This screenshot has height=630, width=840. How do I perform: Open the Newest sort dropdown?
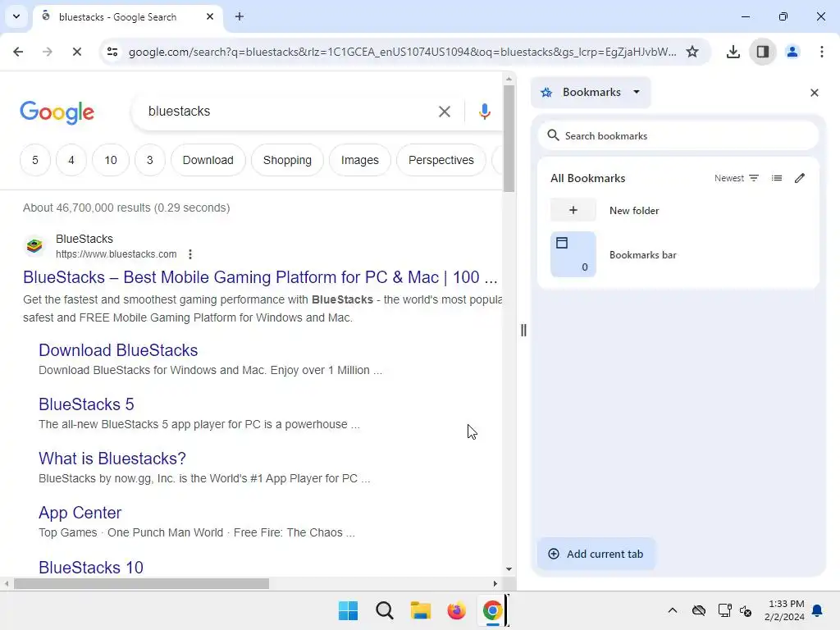(x=737, y=178)
